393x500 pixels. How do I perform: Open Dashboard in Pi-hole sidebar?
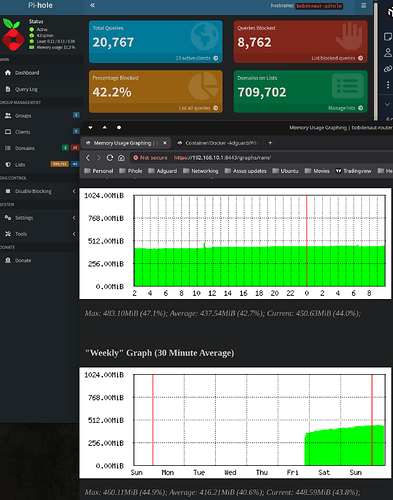tap(27, 72)
